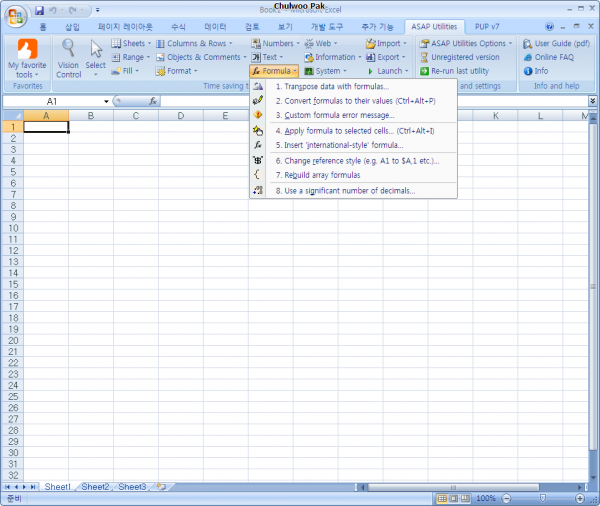Open the Import menu button
Viewport: 600px width, 506px height.
(386, 43)
